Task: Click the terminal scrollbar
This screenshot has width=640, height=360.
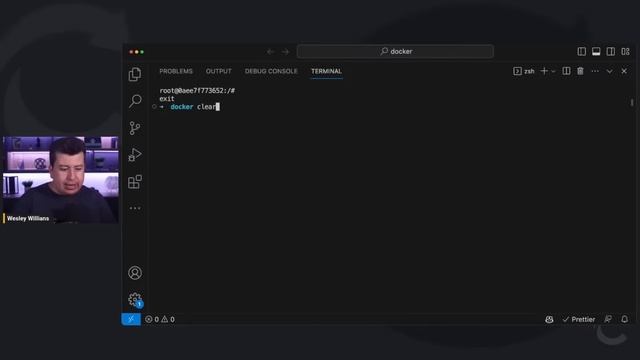Action: [632, 102]
